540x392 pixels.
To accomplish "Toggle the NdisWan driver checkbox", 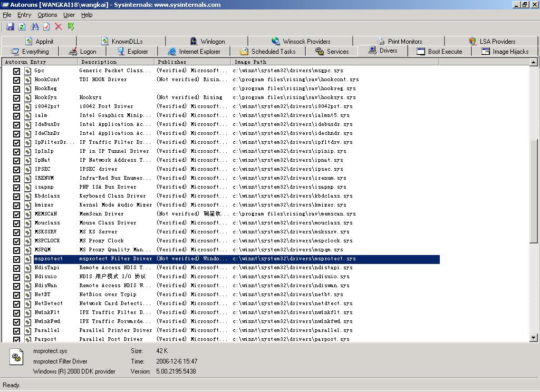I will [x=16, y=286].
